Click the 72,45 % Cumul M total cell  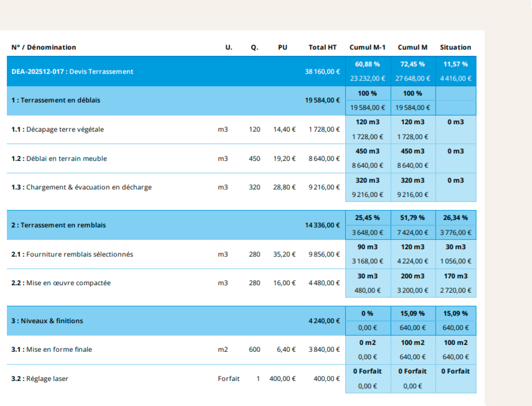[413, 64]
